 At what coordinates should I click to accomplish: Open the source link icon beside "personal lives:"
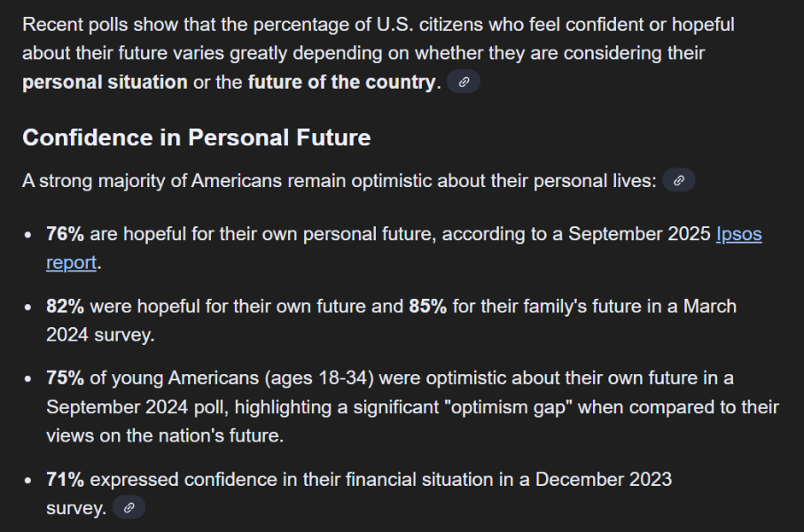point(679,181)
